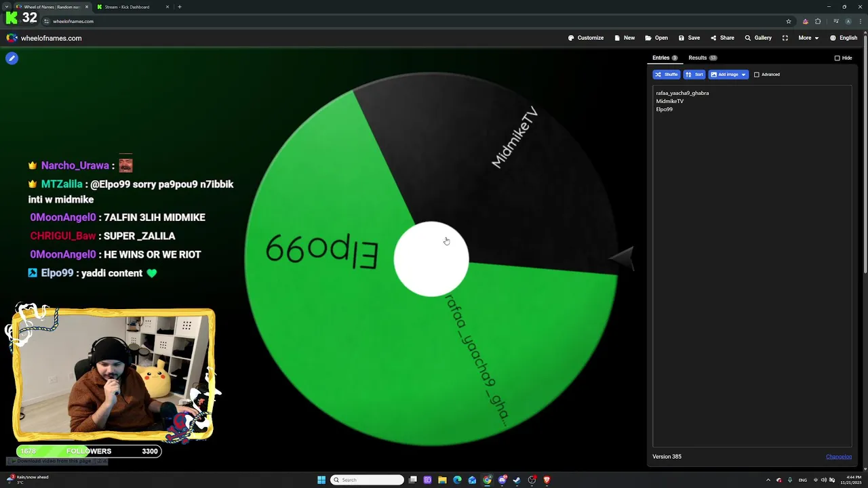
Task: Enter fullscreen mode icon
Action: pyautogui.click(x=785, y=38)
